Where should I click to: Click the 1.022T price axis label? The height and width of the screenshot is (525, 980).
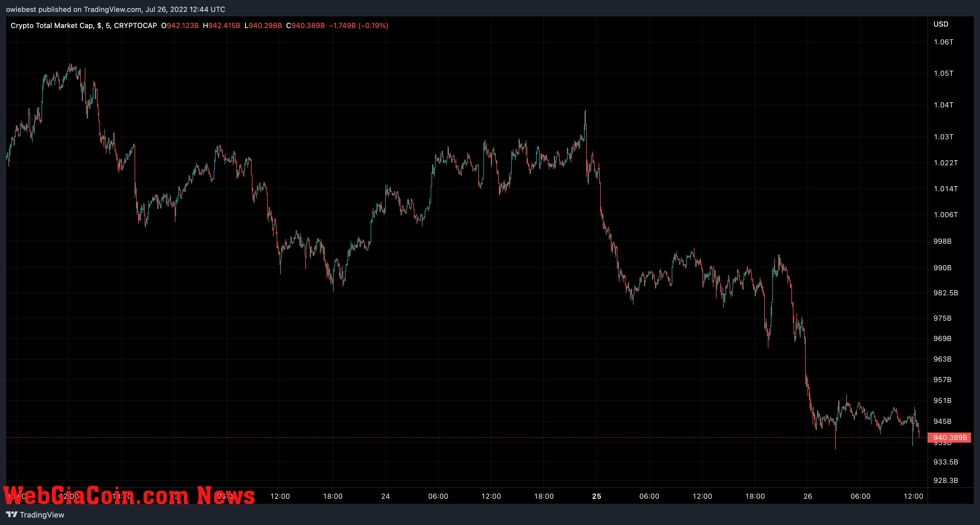point(946,163)
